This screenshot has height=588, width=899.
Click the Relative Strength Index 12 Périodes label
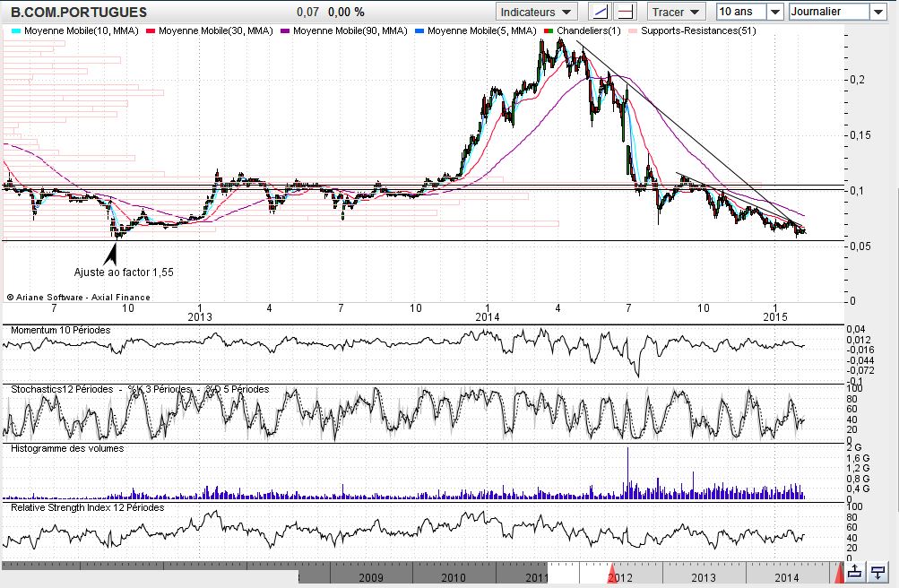click(x=87, y=507)
